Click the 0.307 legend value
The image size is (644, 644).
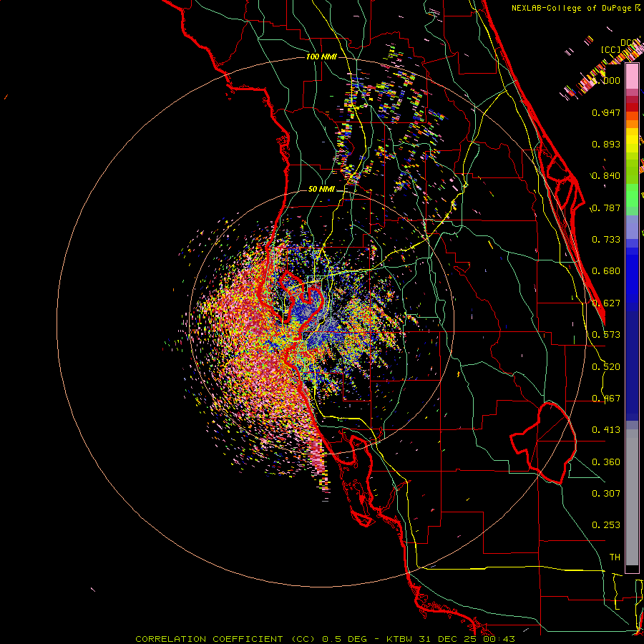pos(606,493)
